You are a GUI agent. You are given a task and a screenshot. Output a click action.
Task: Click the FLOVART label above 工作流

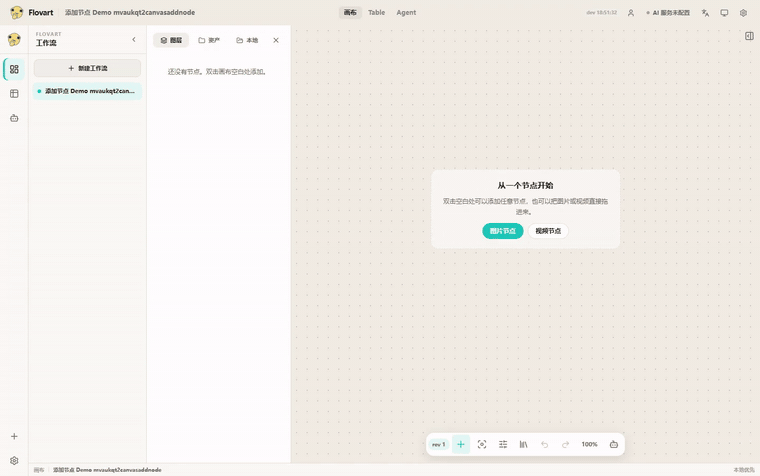point(48,34)
